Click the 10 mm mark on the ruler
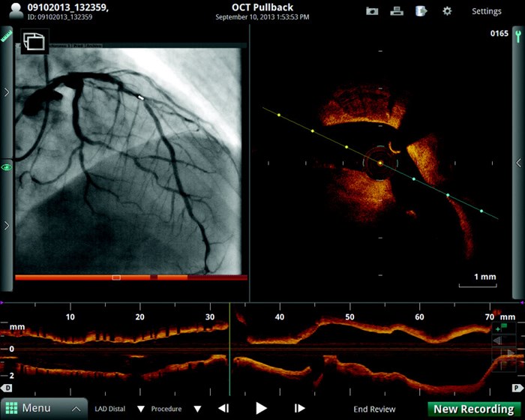The width and height of the screenshot is (525, 420). [x=70, y=316]
